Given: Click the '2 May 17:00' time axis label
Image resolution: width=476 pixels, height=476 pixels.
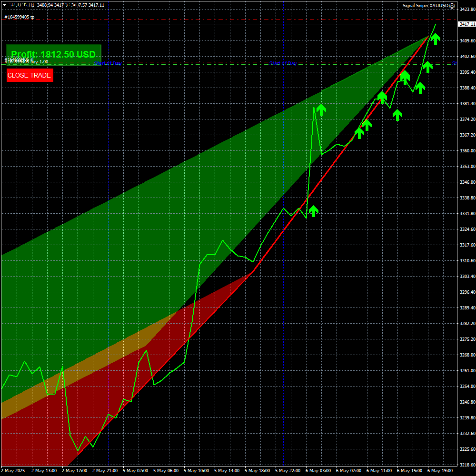Looking at the screenshot, I should point(74,471).
